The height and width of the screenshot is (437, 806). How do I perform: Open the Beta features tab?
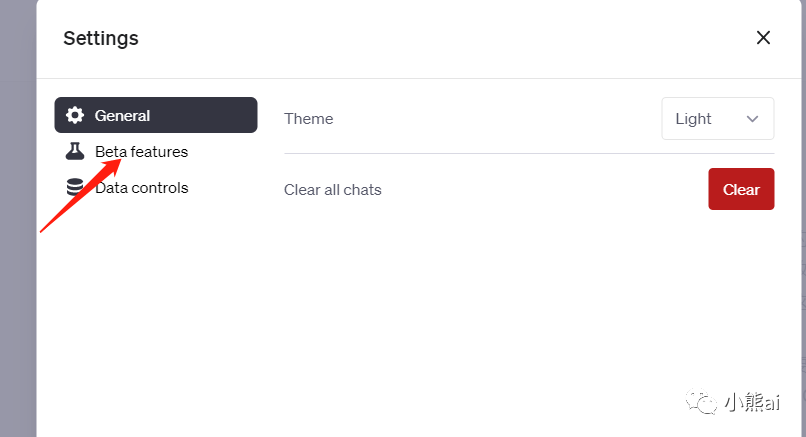141,152
